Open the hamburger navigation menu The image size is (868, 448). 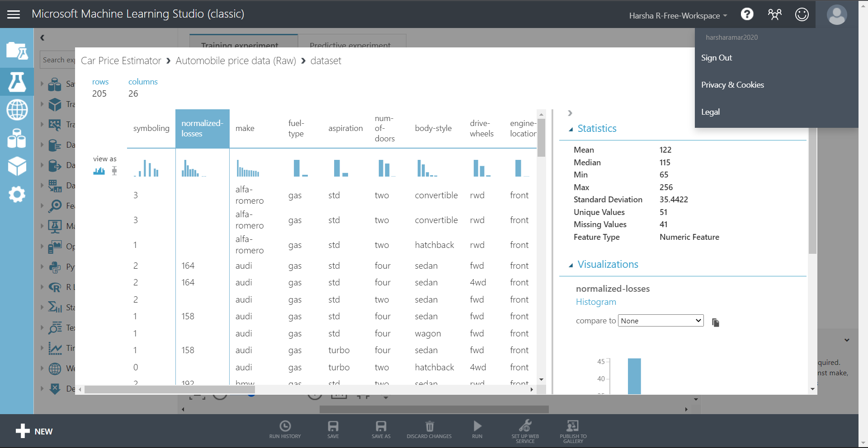14,14
